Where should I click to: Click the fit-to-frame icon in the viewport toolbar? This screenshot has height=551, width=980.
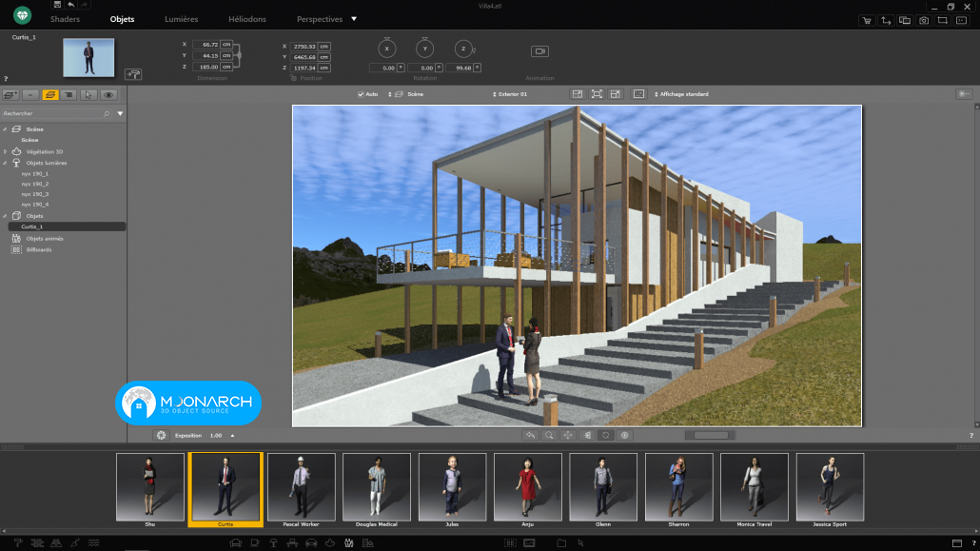pyautogui.click(x=597, y=94)
